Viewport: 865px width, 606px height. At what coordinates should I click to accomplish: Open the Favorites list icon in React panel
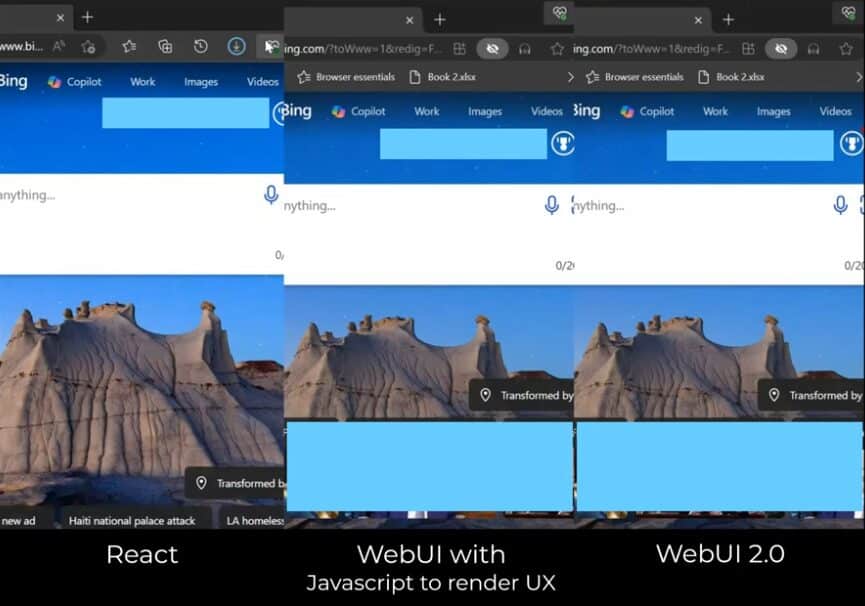tap(129, 46)
